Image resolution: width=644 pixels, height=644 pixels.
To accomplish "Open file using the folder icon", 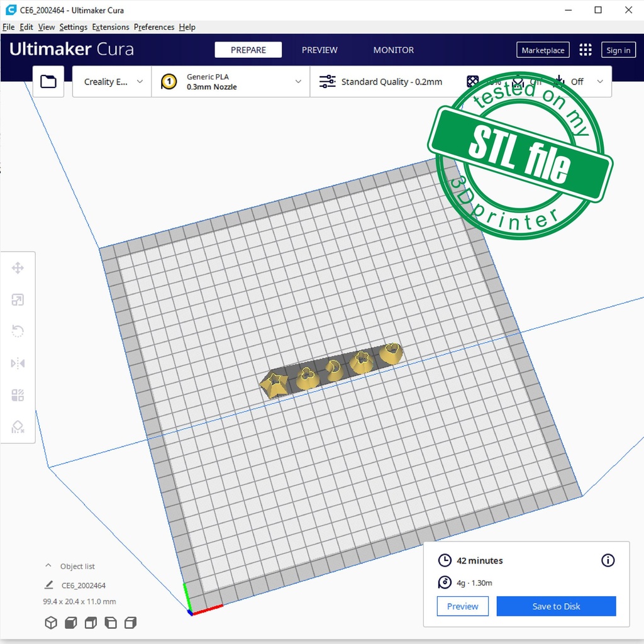I will [48, 82].
